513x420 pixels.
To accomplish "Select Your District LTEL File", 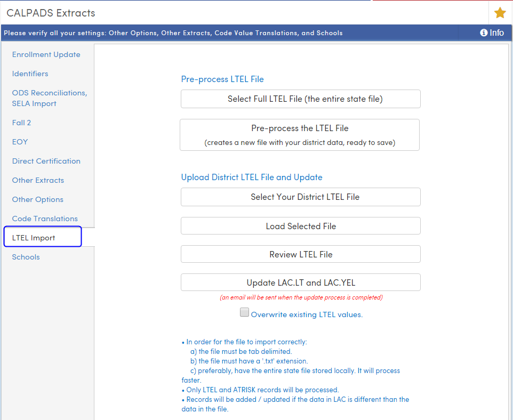I will click(x=300, y=197).
